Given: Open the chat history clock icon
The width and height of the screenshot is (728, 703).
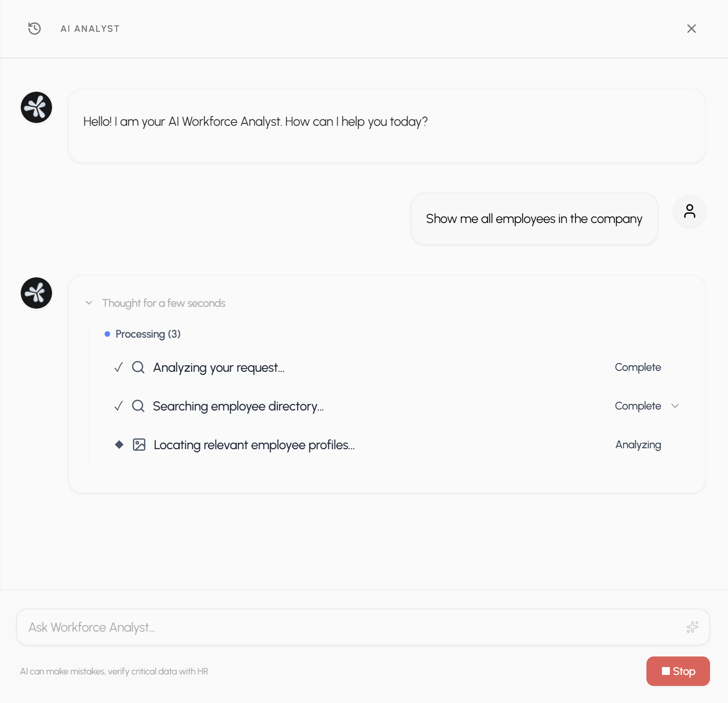Looking at the screenshot, I should pos(35,29).
